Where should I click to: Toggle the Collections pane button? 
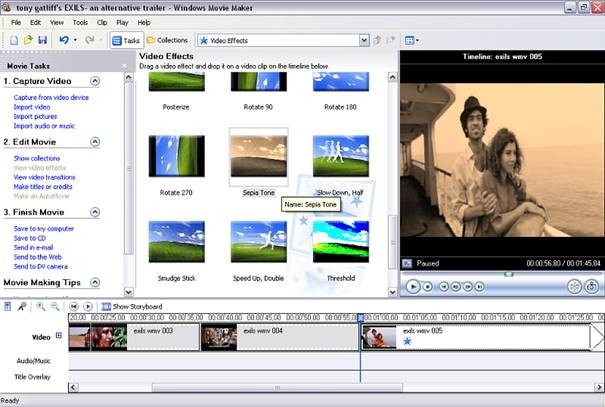pos(167,40)
